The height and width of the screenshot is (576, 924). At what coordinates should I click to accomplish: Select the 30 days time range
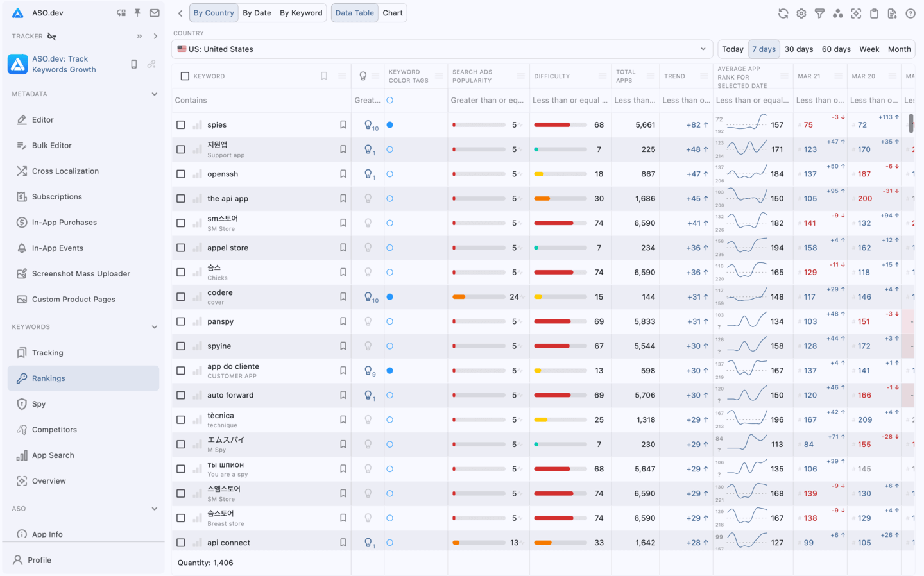(x=798, y=49)
